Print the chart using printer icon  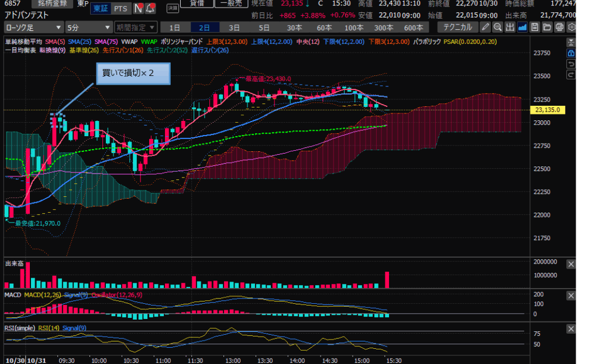tap(559, 27)
